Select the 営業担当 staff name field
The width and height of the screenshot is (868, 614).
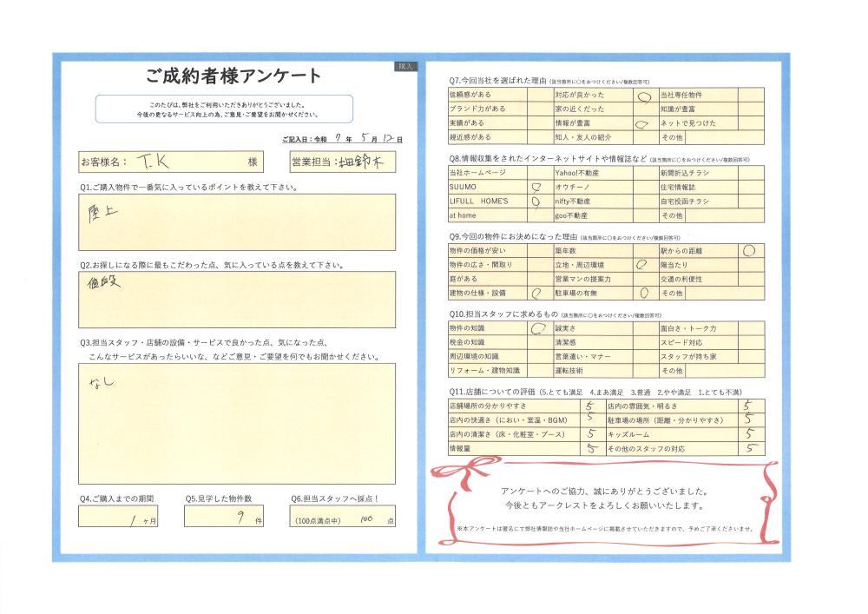click(x=343, y=162)
